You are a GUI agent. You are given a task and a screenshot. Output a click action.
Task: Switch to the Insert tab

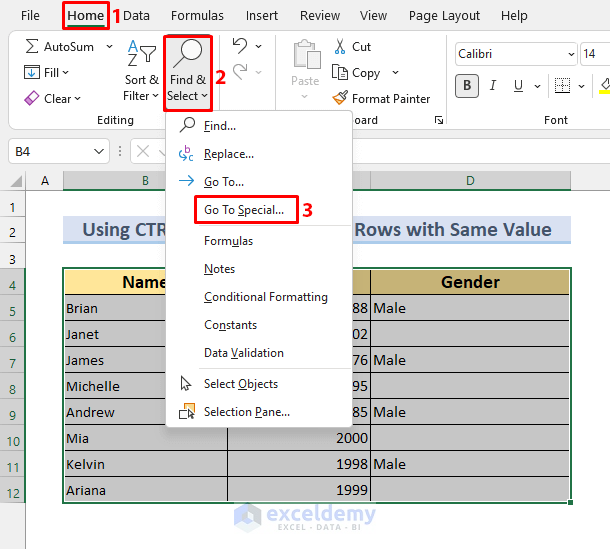pos(261,16)
